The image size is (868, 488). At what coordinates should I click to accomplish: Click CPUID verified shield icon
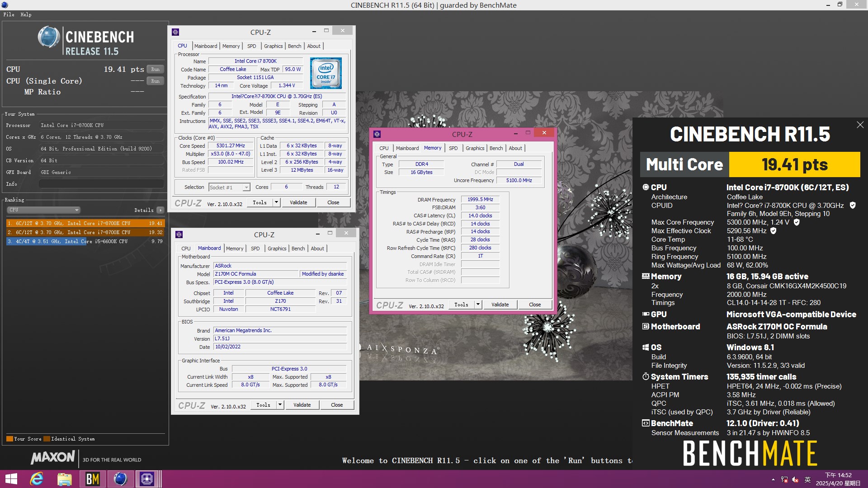click(853, 205)
